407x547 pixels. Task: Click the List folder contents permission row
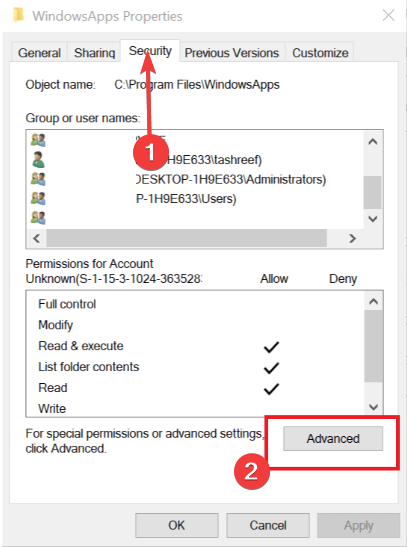click(x=195, y=367)
